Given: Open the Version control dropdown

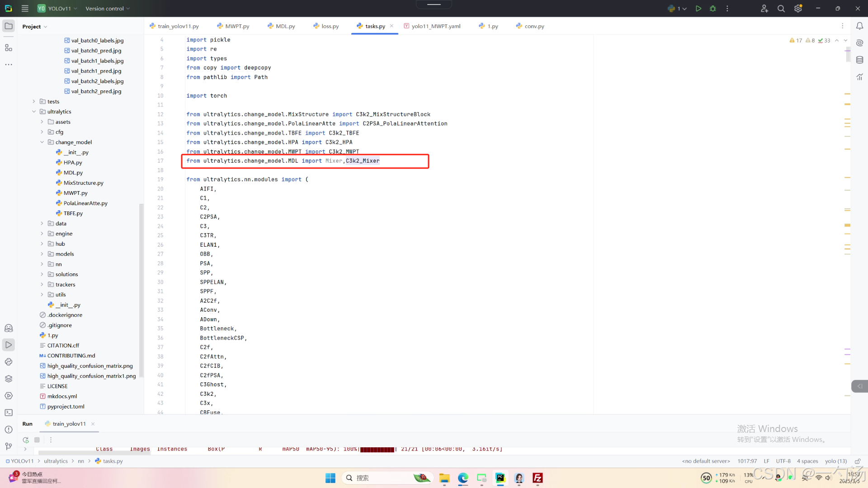Looking at the screenshot, I should [108, 9].
